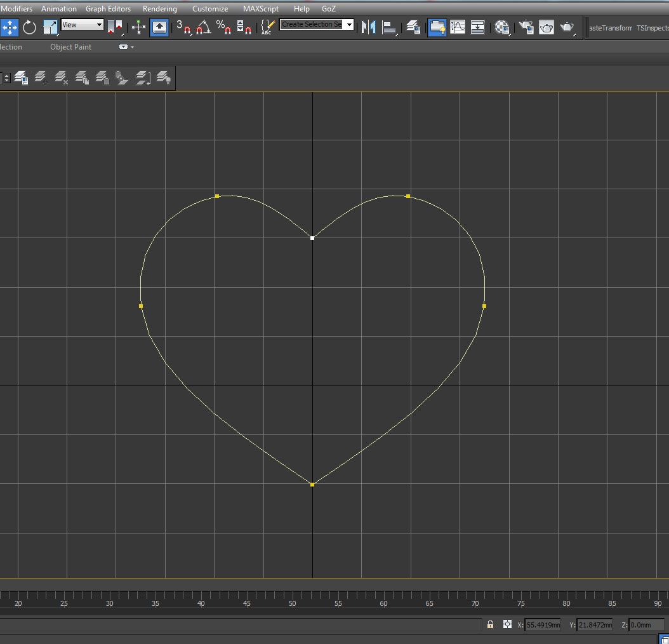Open the Rendering menu

click(x=159, y=9)
